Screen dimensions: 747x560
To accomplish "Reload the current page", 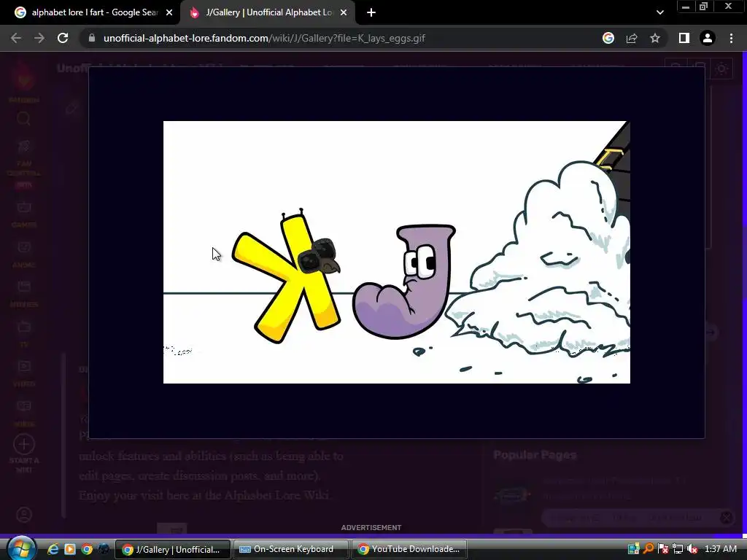I will tap(63, 38).
